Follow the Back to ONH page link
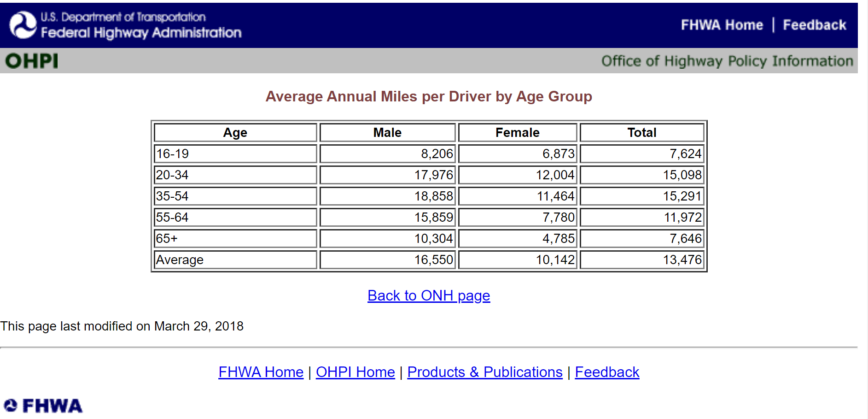This screenshot has height=419, width=868. click(429, 295)
